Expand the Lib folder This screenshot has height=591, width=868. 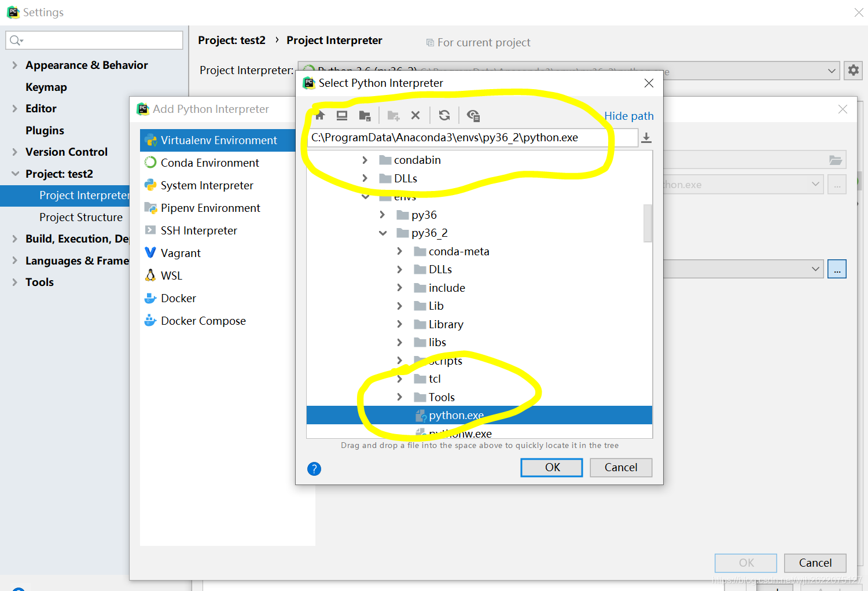coord(399,306)
